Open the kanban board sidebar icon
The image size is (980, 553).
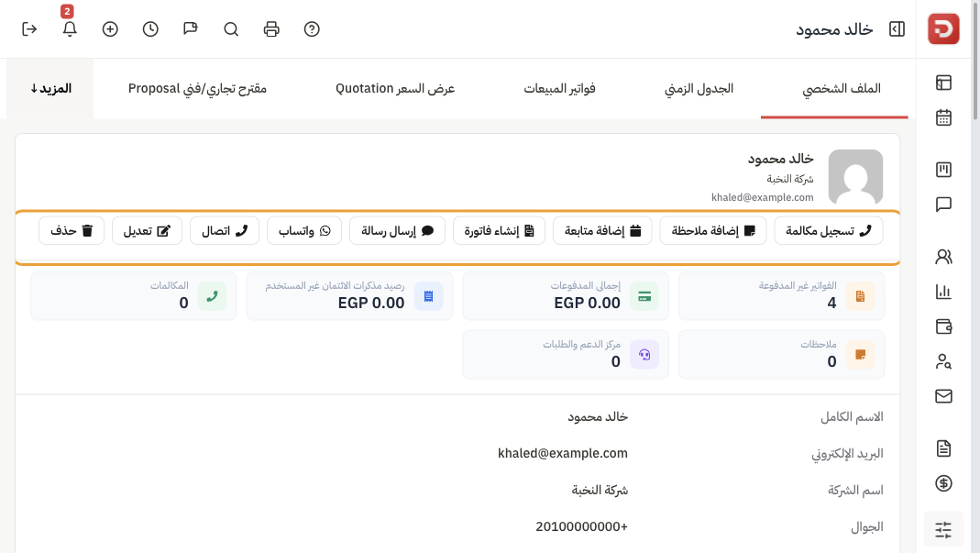point(943,170)
